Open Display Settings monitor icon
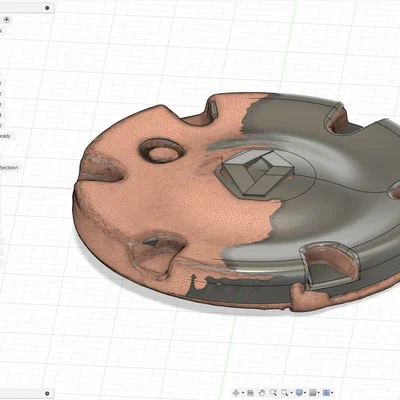This screenshot has width=400, height=400. coord(299,393)
